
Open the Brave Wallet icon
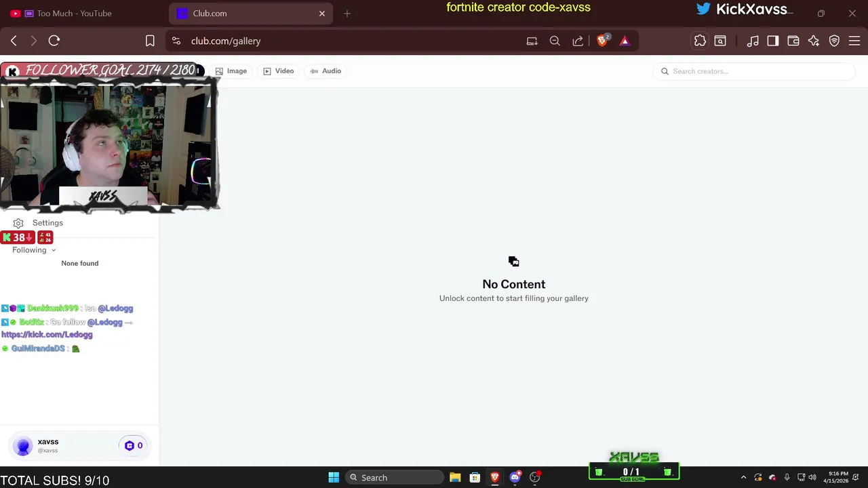[793, 41]
